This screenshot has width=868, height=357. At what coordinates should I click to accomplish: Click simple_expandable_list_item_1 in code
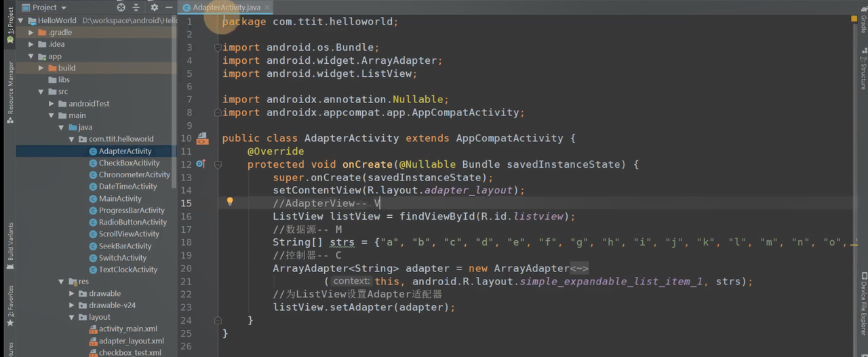pyautogui.click(x=611, y=282)
